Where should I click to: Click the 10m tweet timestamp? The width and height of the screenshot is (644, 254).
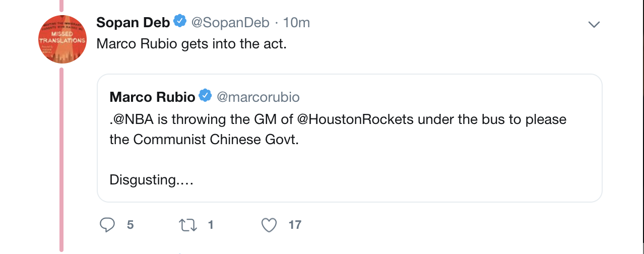[297, 23]
